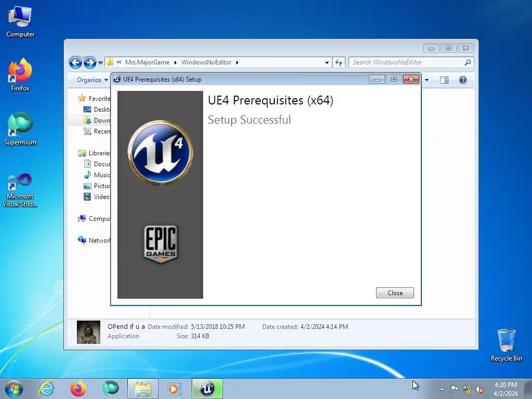The width and height of the screenshot is (532, 399).
Task: Open Desktop in navigation pane
Action: (x=97, y=109)
